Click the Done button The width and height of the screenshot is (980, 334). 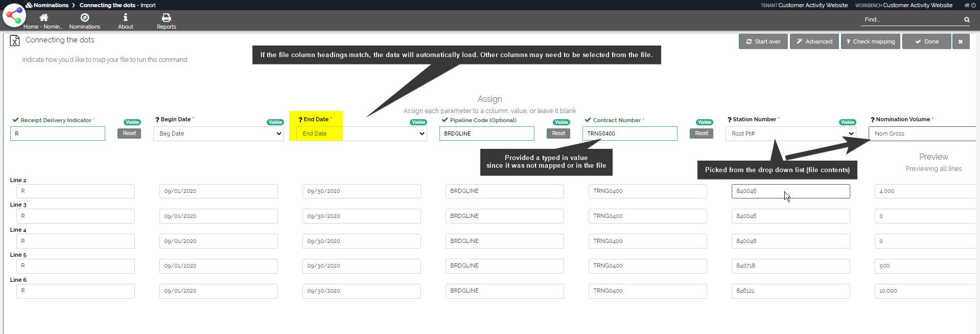pos(926,41)
